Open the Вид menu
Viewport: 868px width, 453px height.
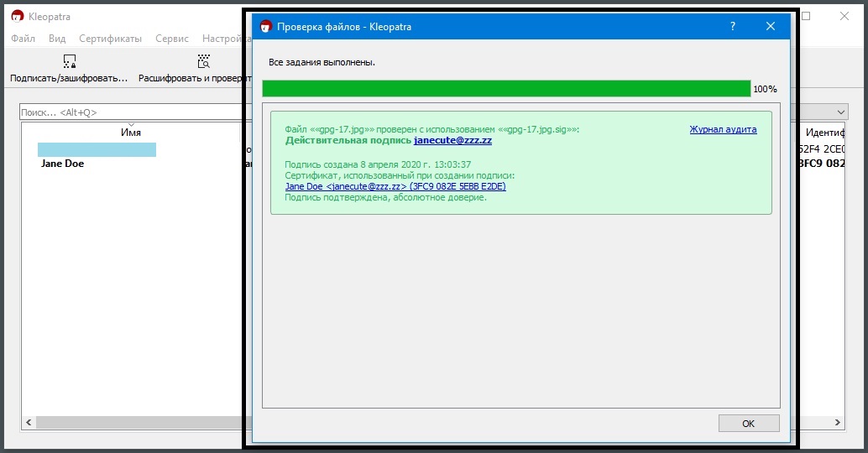click(x=57, y=38)
